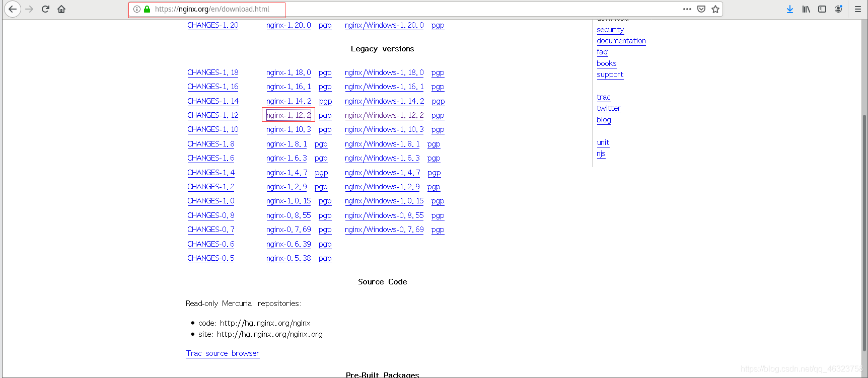Download nginx/Windows-1.6.3
Image resolution: width=868 pixels, height=378 pixels.
pyautogui.click(x=382, y=158)
